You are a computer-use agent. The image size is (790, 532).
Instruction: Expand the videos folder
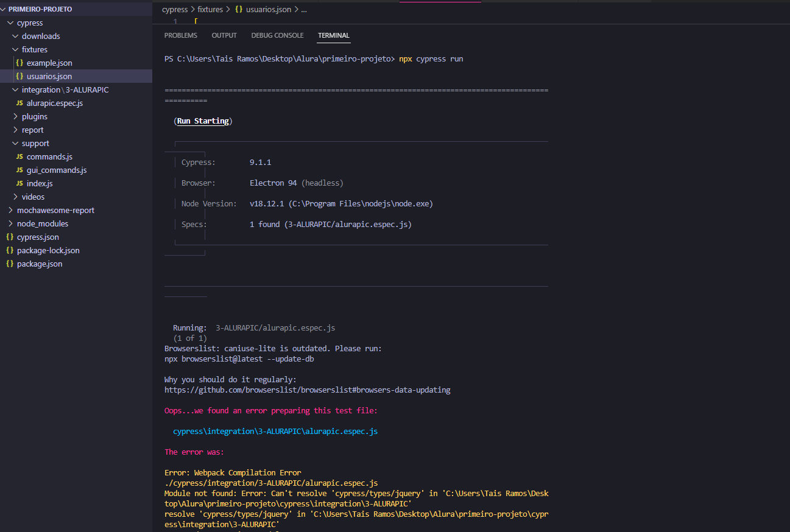pos(16,197)
